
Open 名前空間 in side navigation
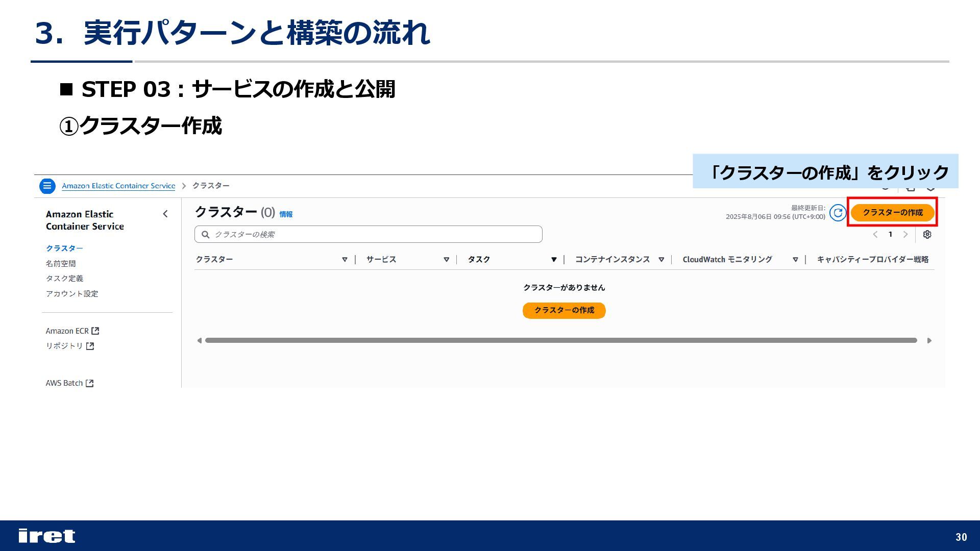tap(61, 264)
